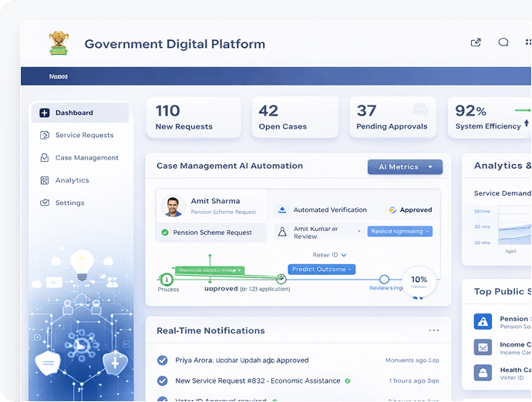Image resolution: width=532 pixels, height=402 pixels.
Task: Open the chat bubble icon in header
Action: click(x=503, y=42)
